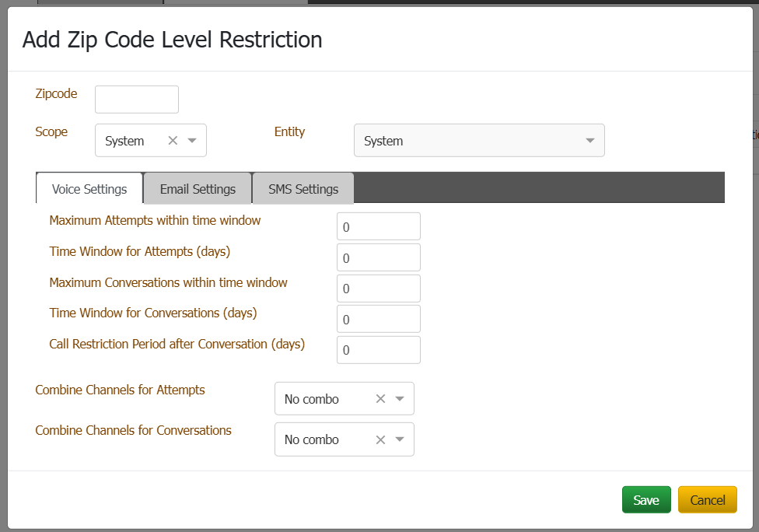Switch to the Voice Settings tab
The height and width of the screenshot is (532, 759).
click(x=89, y=189)
